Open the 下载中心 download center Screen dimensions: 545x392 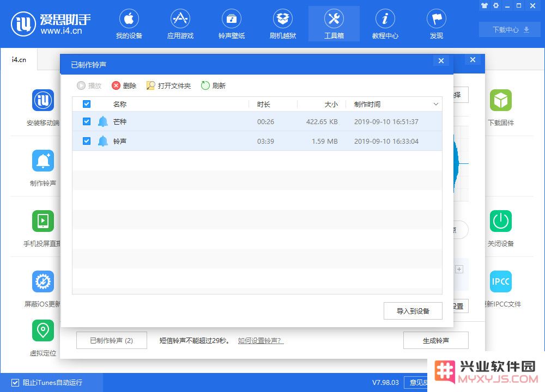click(511, 29)
